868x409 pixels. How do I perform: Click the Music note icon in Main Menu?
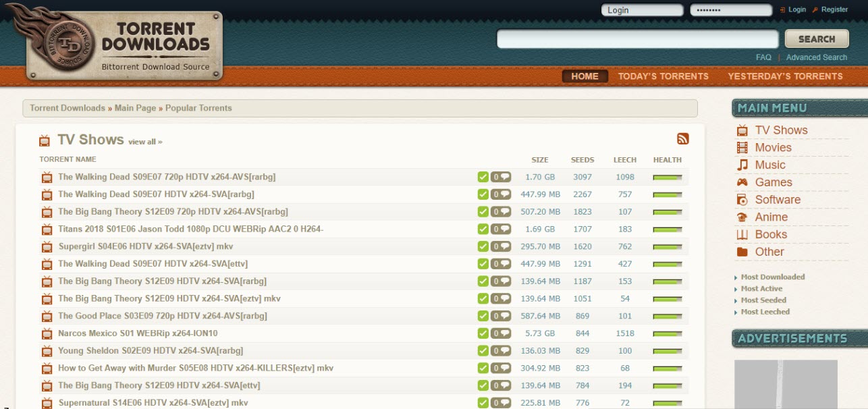(742, 165)
